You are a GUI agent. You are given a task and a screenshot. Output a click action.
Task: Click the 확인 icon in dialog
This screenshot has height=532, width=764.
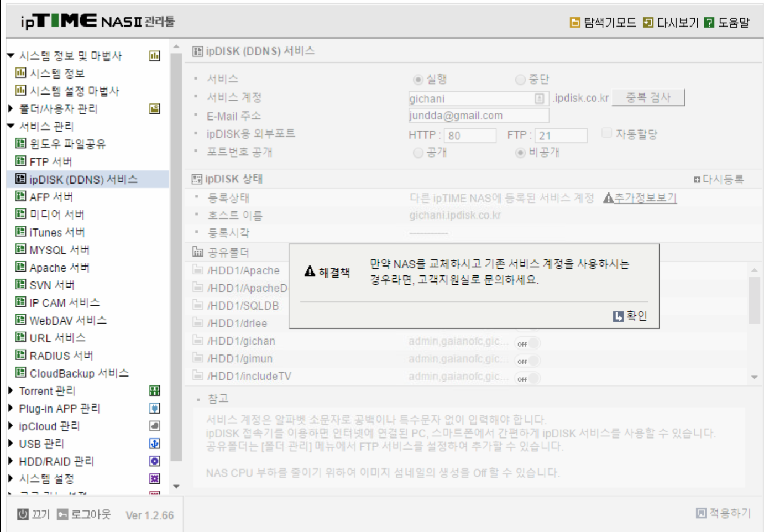[x=619, y=316]
